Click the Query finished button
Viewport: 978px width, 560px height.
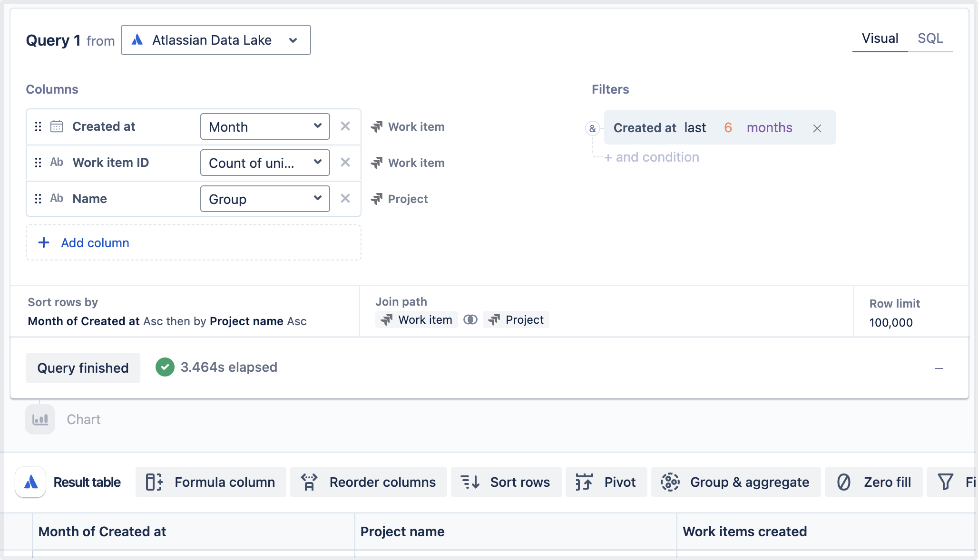tap(83, 368)
